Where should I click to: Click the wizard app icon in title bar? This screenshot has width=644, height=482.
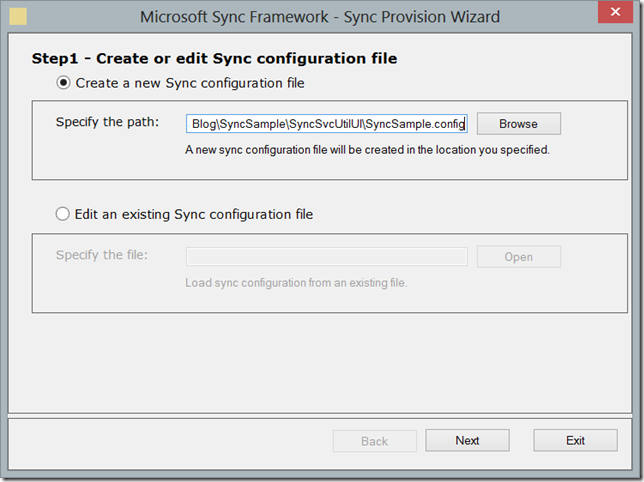tap(17, 17)
